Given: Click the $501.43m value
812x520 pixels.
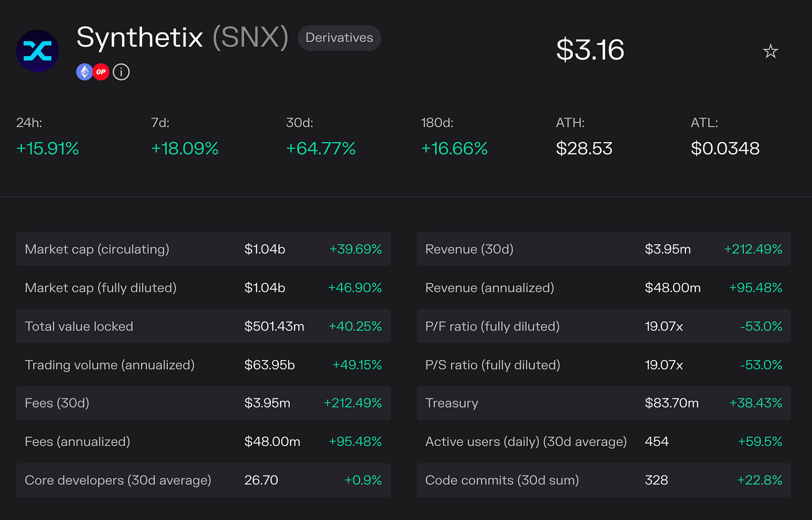Looking at the screenshot, I should tap(274, 326).
